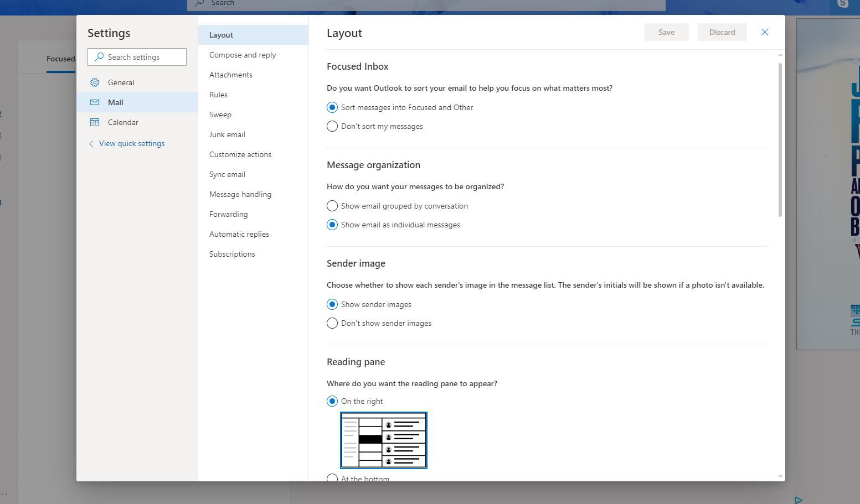The width and height of the screenshot is (860, 504).
Task: Open Compose and reply settings
Action: [253, 55]
